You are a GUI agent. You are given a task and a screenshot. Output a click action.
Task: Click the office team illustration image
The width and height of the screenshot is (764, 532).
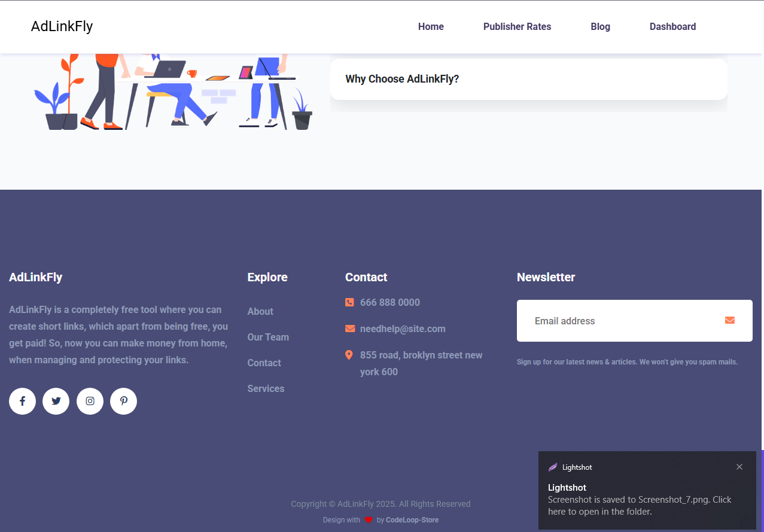tap(173, 92)
